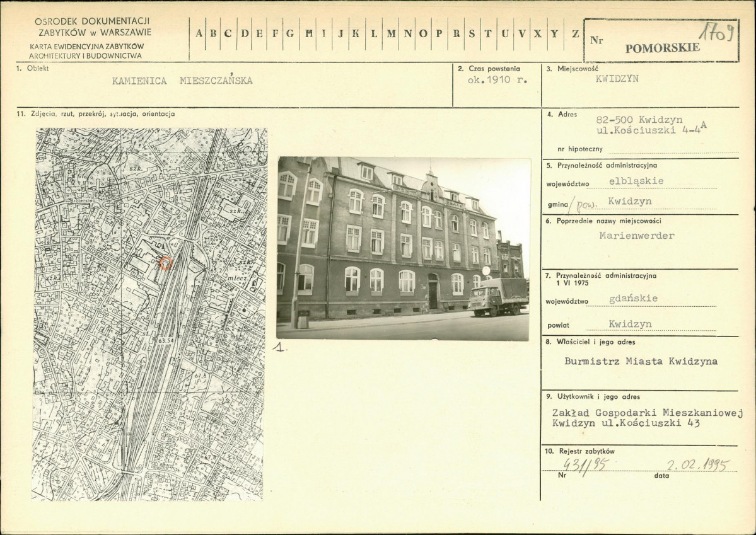Screen dimensions: 756x535
Task: Select the KWIDZYN locality field
Action: (617, 79)
